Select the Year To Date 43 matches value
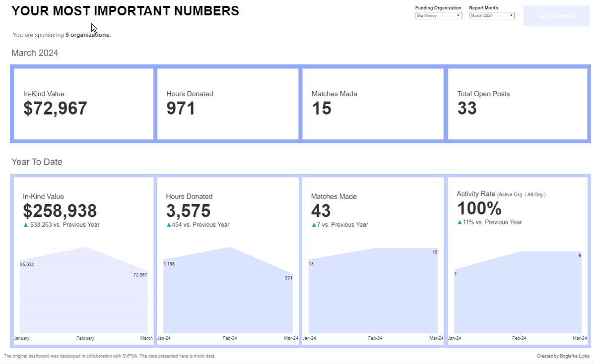 point(321,211)
